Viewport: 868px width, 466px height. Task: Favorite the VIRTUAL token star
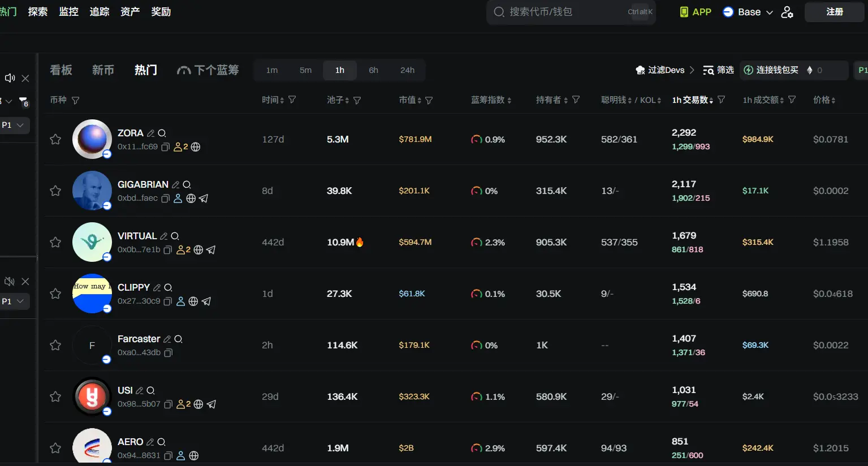55,242
